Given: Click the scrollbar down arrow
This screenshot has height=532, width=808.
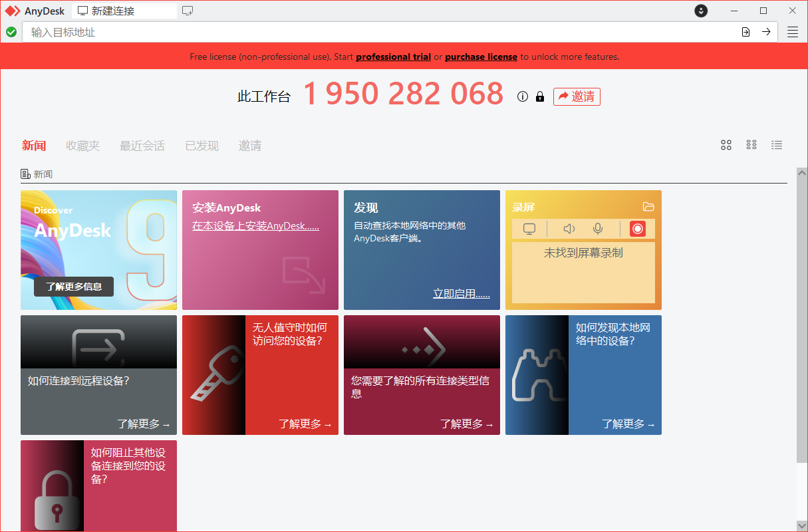Looking at the screenshot, I should tap(801, 525).
